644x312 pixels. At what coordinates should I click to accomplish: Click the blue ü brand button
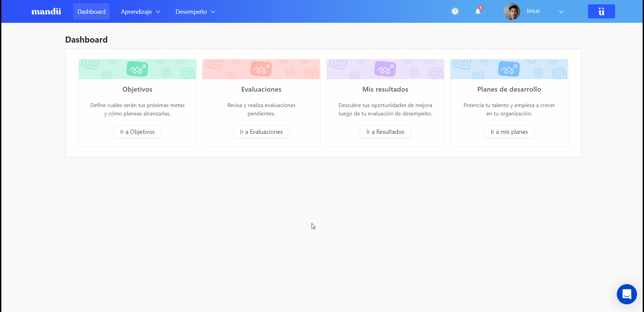pyautogui.click(x=601, y=11)
